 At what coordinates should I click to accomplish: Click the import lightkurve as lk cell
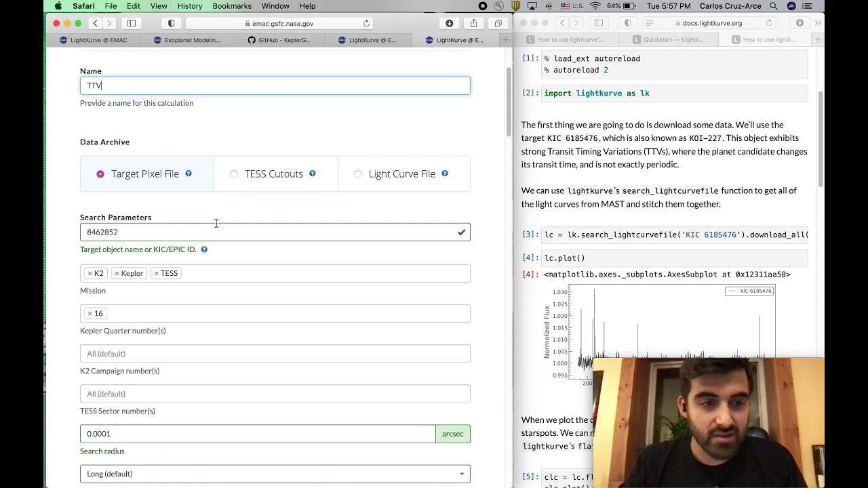click(675, 94)
